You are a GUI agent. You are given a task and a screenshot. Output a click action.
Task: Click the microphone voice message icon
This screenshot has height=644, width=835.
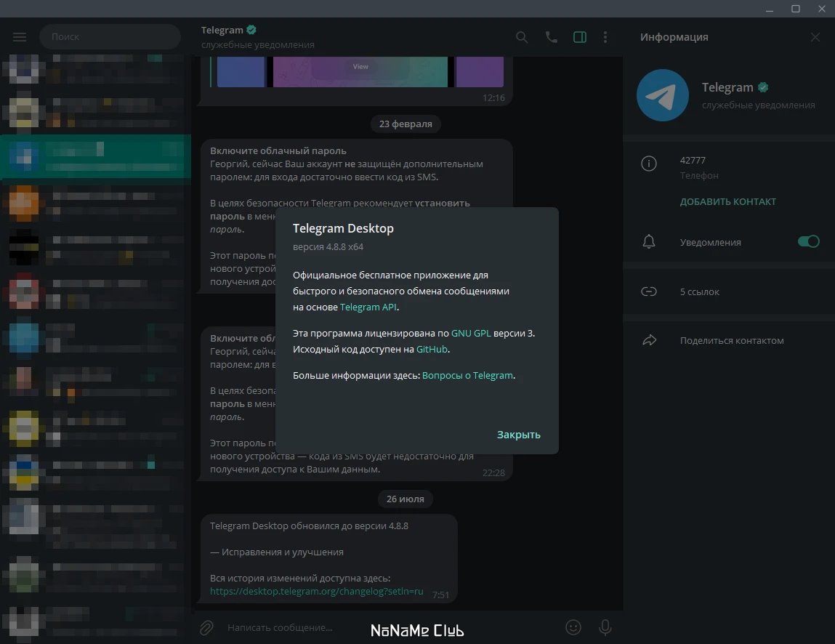605,627
